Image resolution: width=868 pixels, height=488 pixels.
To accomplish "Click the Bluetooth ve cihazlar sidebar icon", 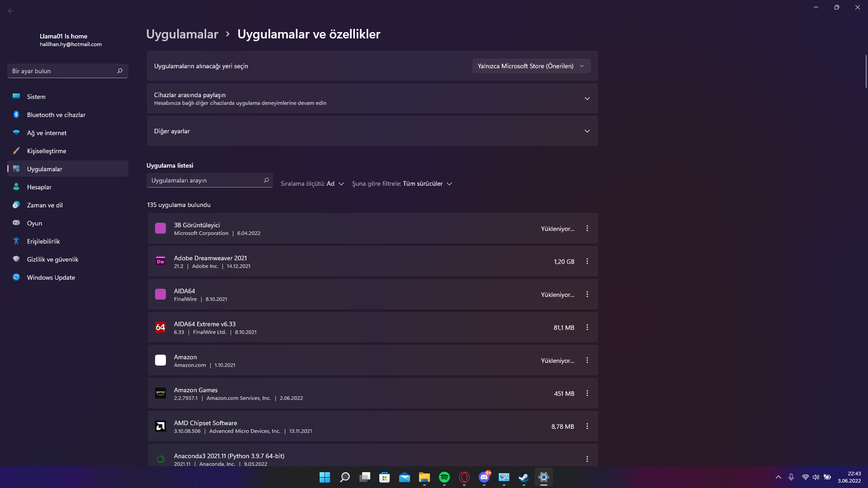I will pos(16,115).
